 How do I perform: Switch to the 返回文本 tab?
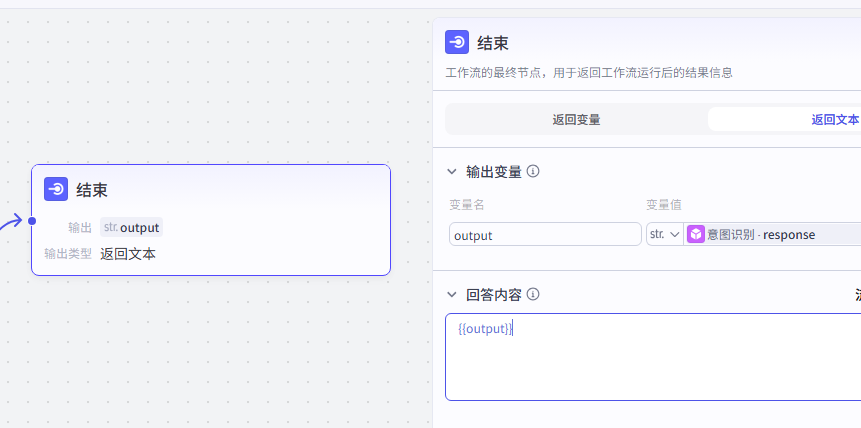pos(835,119)
